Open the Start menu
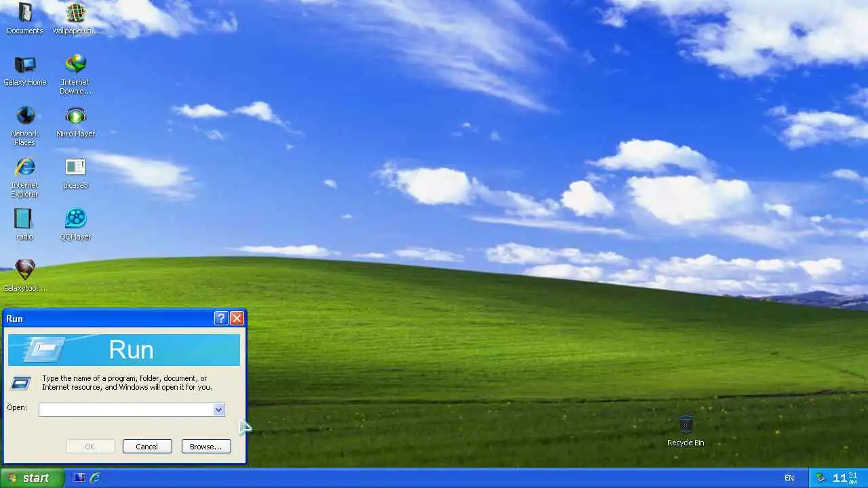The width and height of the screenshot is (868, 488). [33, 478]
